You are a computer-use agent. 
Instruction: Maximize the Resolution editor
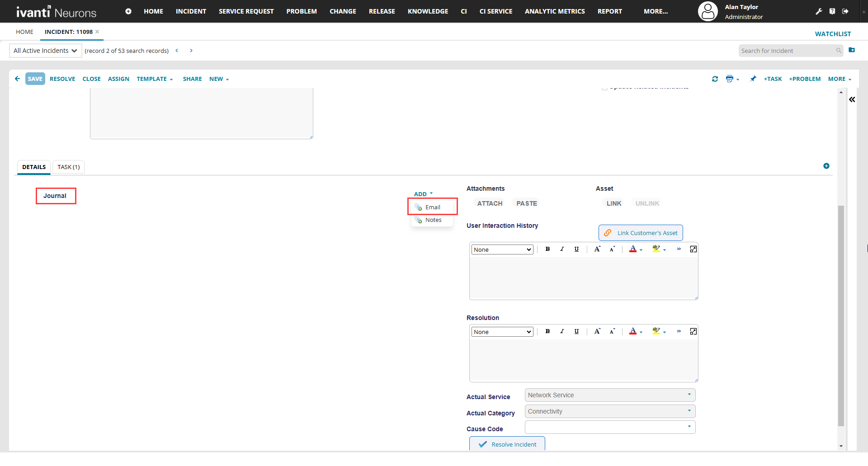693,331
